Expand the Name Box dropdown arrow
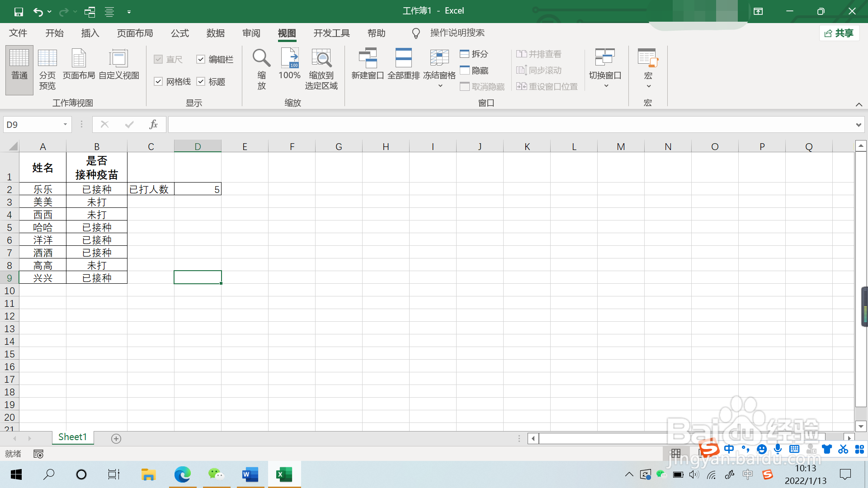 (x=65, y=124)
